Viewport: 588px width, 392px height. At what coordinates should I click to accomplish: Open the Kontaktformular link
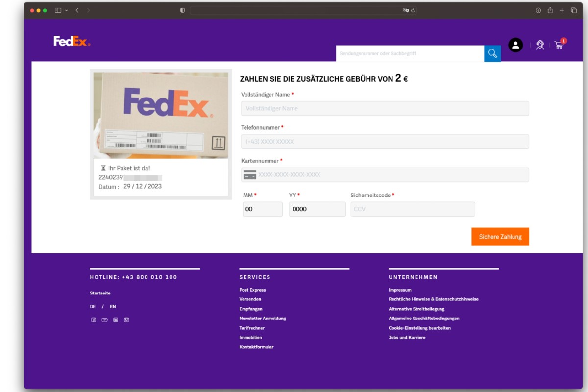[x=256, y=347]
